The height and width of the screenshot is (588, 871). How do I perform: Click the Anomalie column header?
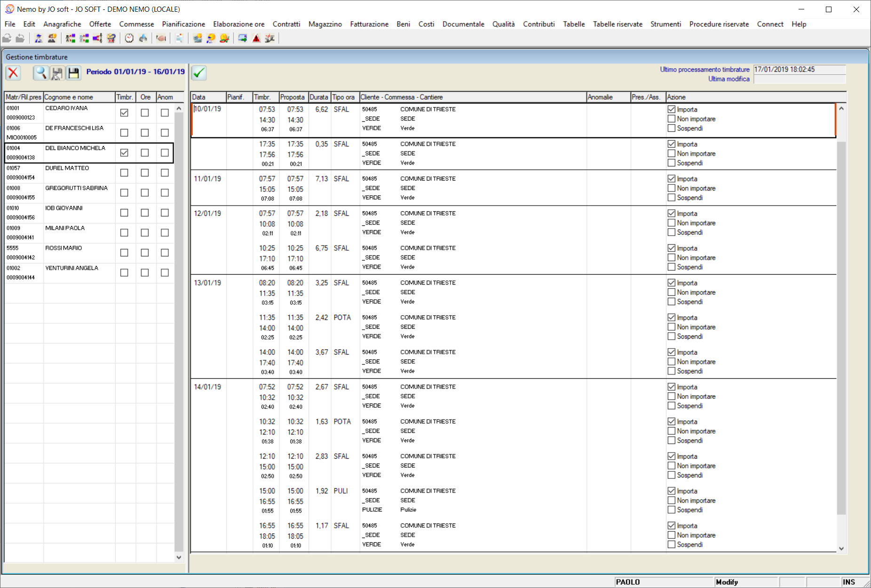point(608,97)
